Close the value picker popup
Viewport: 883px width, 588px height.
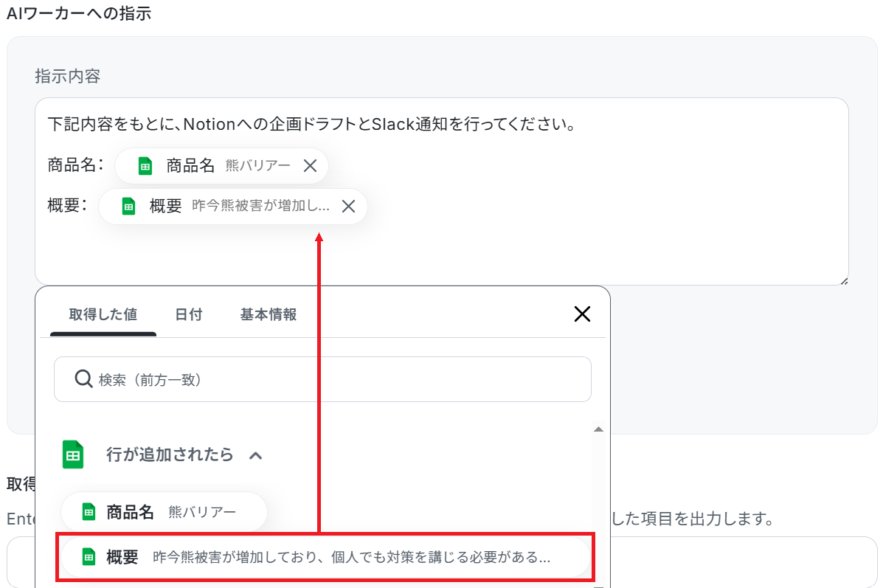click(582, 314)
